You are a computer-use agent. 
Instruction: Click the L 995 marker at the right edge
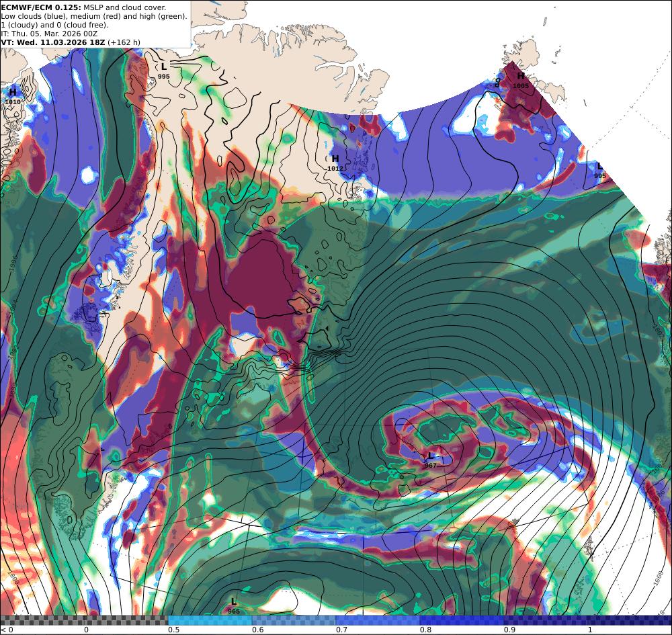tap(600, 171)
